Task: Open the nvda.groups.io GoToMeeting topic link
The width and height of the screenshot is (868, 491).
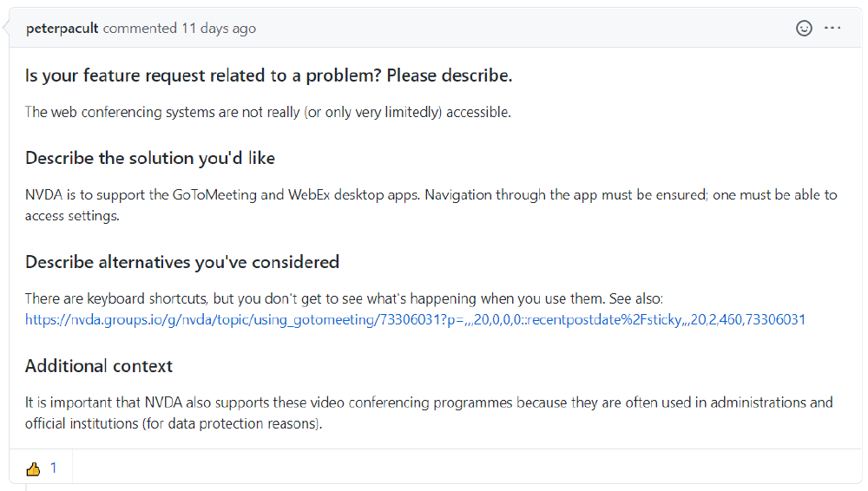Action: click(x=415, y=319)
